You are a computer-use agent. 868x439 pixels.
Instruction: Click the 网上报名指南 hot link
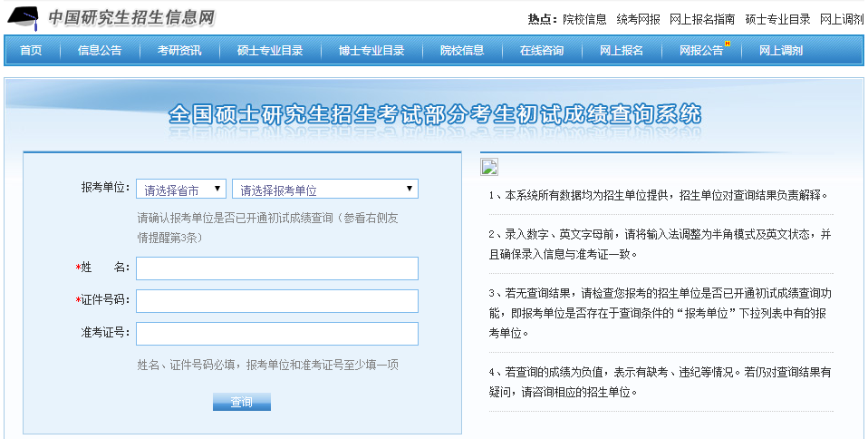click(702, 19)
